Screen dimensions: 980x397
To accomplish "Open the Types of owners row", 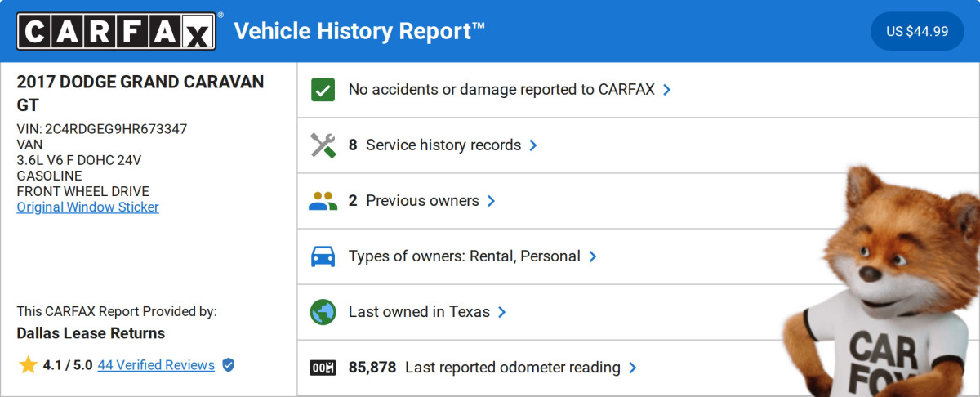I will point(464,256).
